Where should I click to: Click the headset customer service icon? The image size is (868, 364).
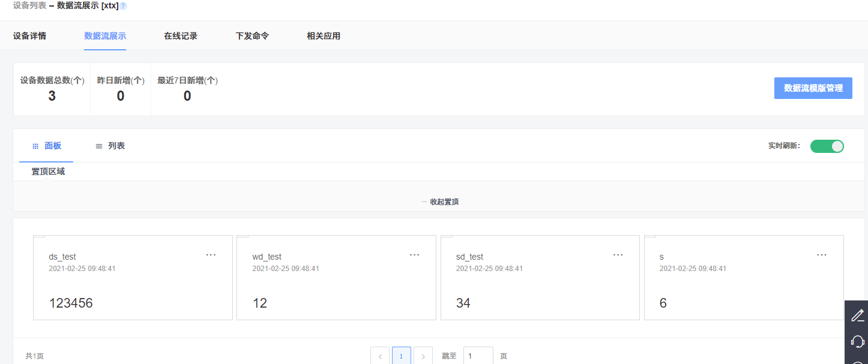click(x=857, y=341)
